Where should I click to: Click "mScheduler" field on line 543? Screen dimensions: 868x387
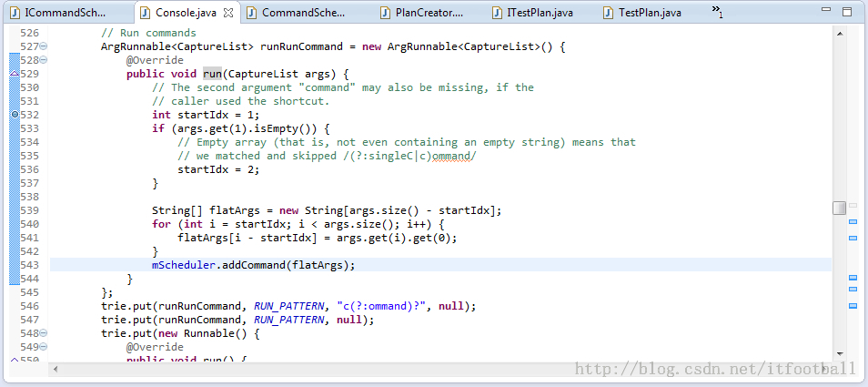pyautogui.click(x=184, y=265)
